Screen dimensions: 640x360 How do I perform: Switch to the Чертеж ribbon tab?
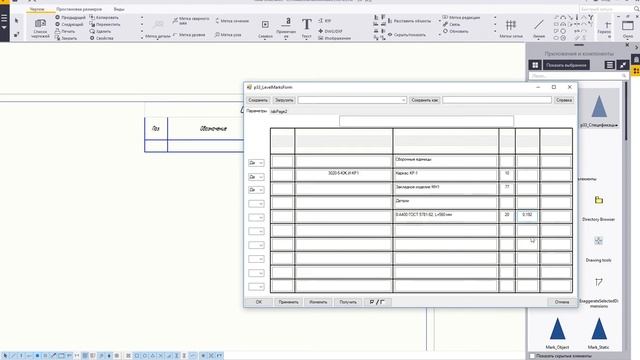pyautogui.click(x=37, y=9)
